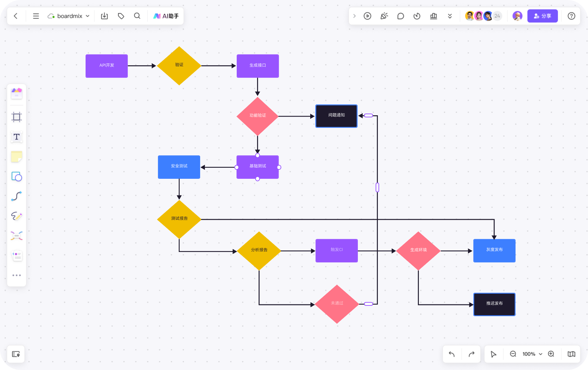
Task: Open the AI助手 assistant
Action: pyautogui.click(x=166, y=16)
